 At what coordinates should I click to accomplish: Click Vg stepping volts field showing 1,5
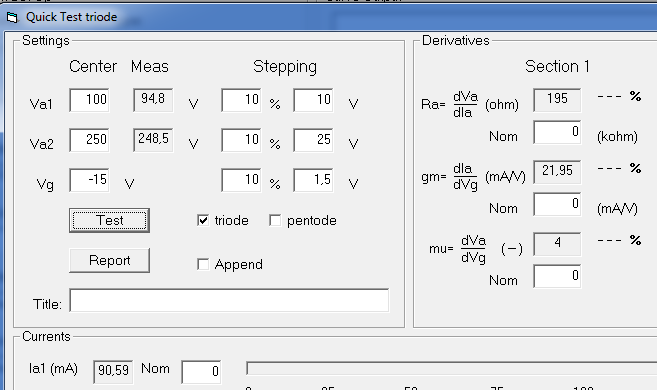(313, 180)
